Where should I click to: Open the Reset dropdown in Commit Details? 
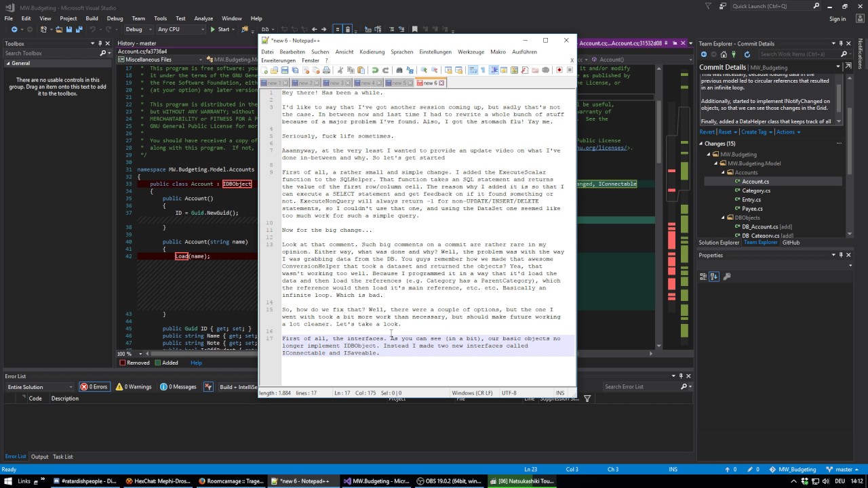click(727, 131)
